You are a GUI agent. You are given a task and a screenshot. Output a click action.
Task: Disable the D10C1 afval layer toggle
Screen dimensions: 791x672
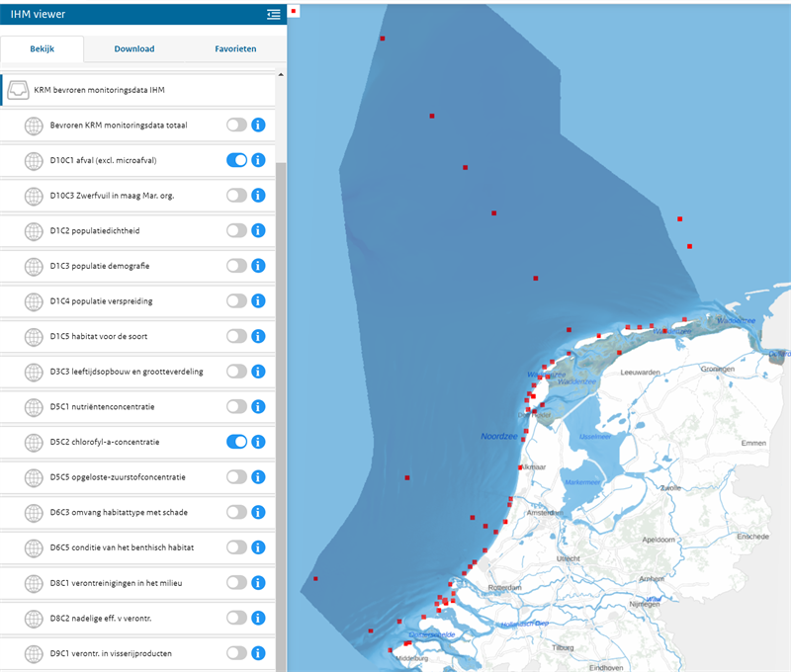click(x=236, y=160)
